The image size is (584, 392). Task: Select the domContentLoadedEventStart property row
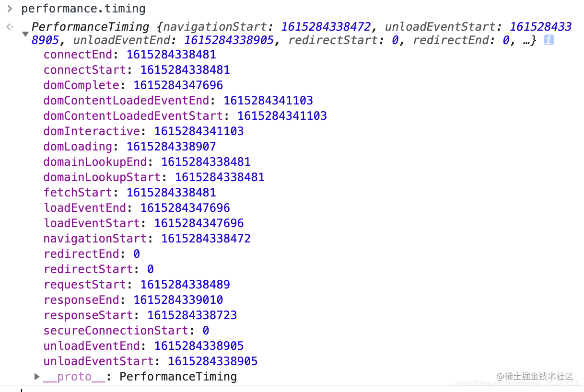pos(185,116)
